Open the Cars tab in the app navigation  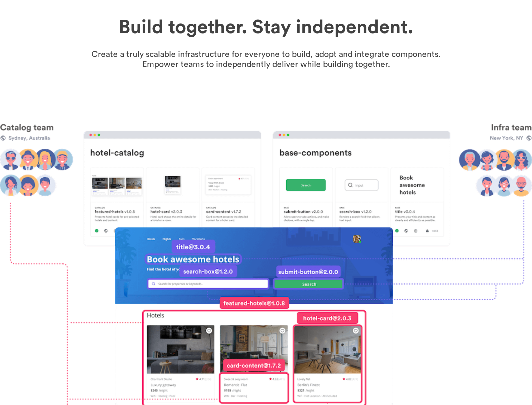(182, 239)
